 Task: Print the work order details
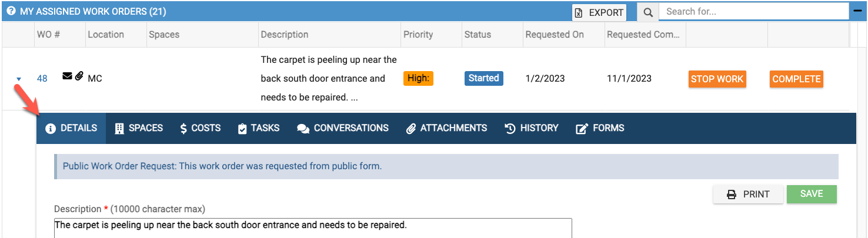coord(749,195)
